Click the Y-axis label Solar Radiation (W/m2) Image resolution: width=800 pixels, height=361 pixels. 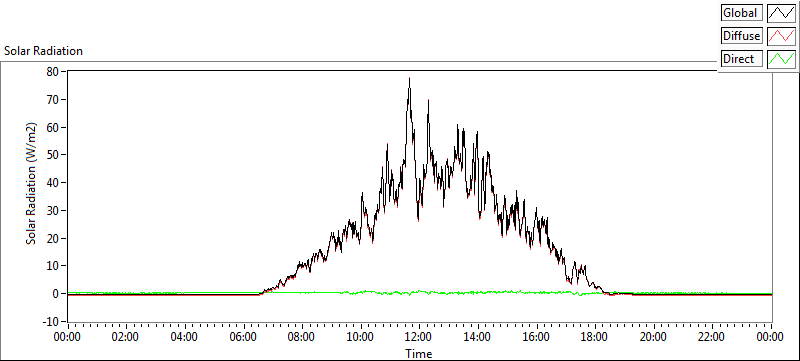[31, 183]
